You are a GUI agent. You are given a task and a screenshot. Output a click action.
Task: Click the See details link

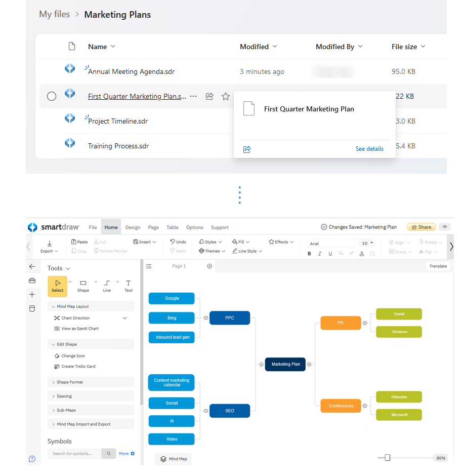click(369, 148)
